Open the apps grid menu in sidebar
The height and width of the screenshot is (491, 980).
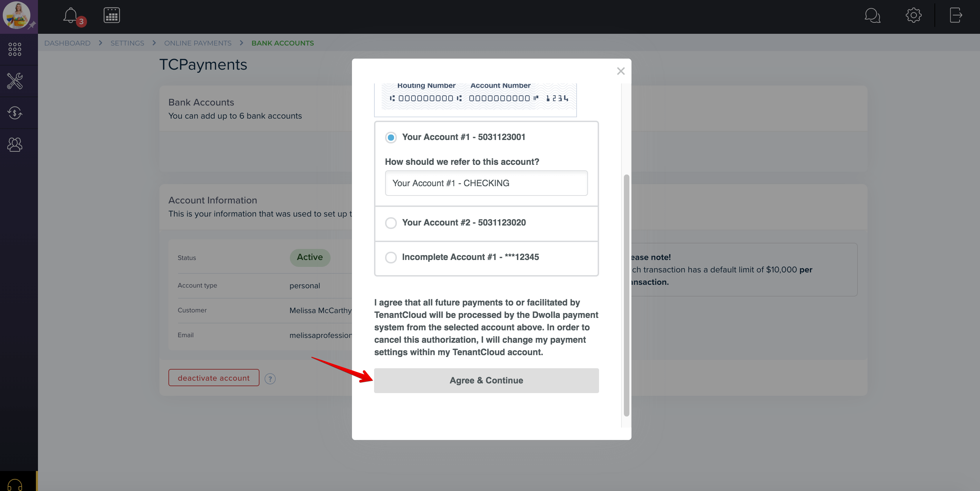(x=15, y=49)
